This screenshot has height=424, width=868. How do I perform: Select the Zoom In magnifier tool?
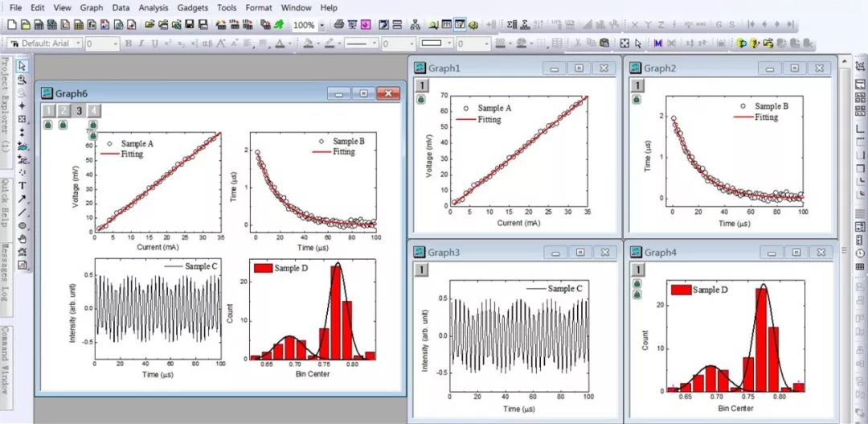23,80
